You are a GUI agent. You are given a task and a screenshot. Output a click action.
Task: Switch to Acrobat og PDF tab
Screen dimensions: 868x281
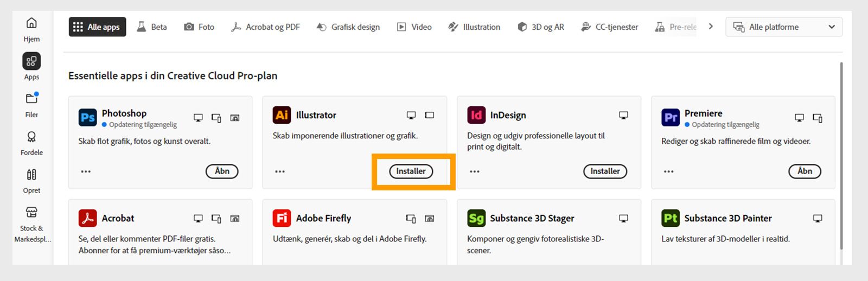tap(265, 27)
